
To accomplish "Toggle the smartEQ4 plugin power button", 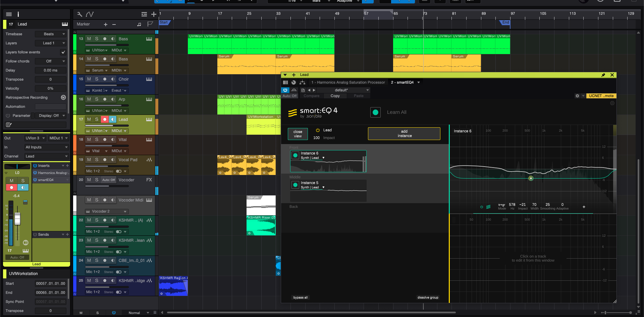I will [x=285, y=90].
